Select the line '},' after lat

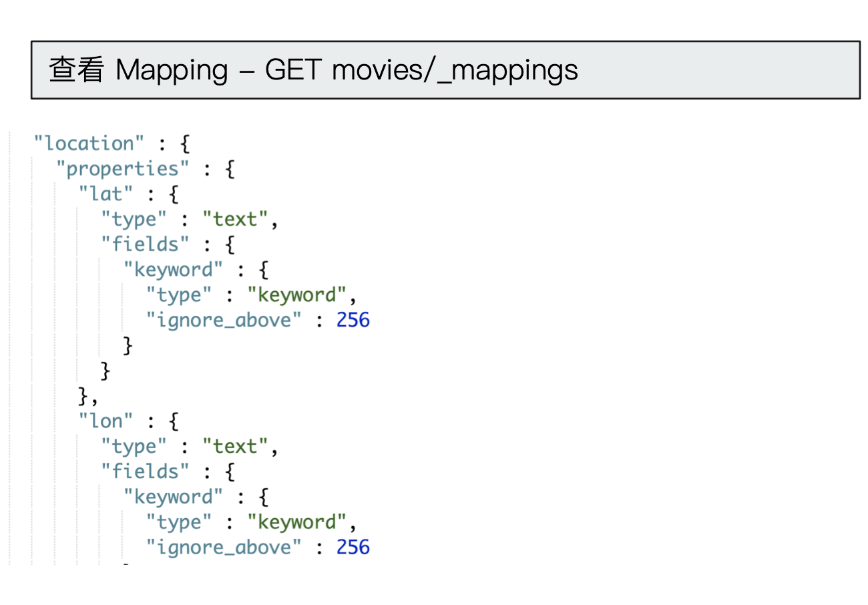coord(89,397)
